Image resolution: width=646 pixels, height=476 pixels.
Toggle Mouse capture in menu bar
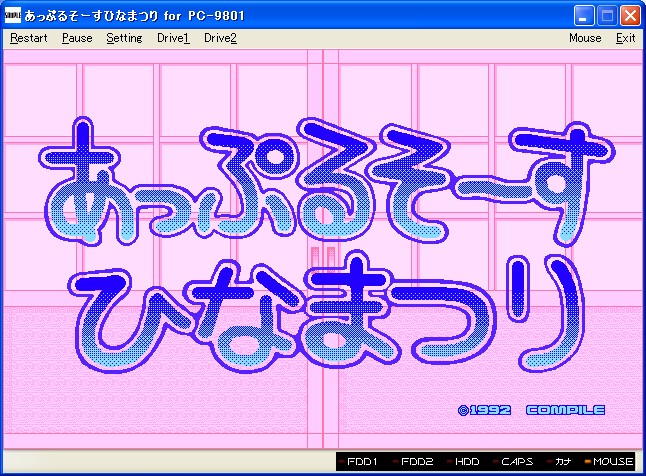585,38
